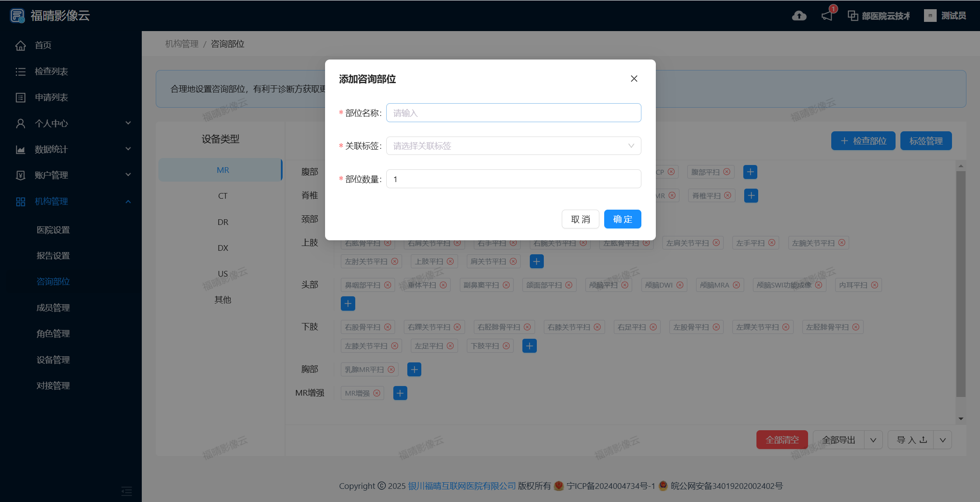Image resolution: width=980 pixels, height=502 pixels.
Task: Open notifications megaphone icon
Action: pos(827,16)
